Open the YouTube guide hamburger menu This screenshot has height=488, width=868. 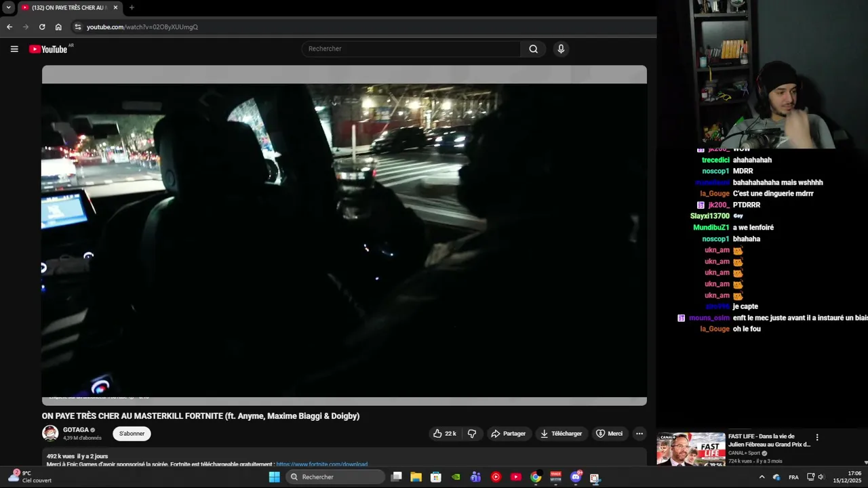14,49
